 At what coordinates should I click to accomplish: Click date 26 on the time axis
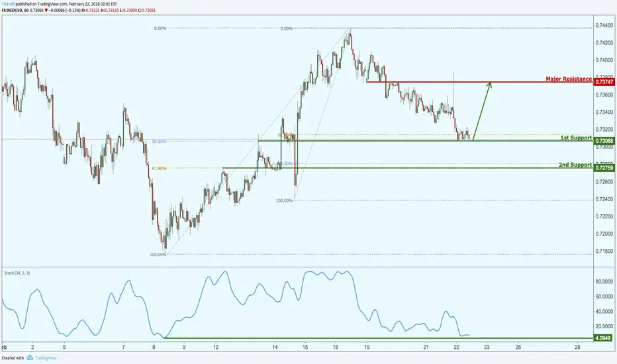[518, 347]
